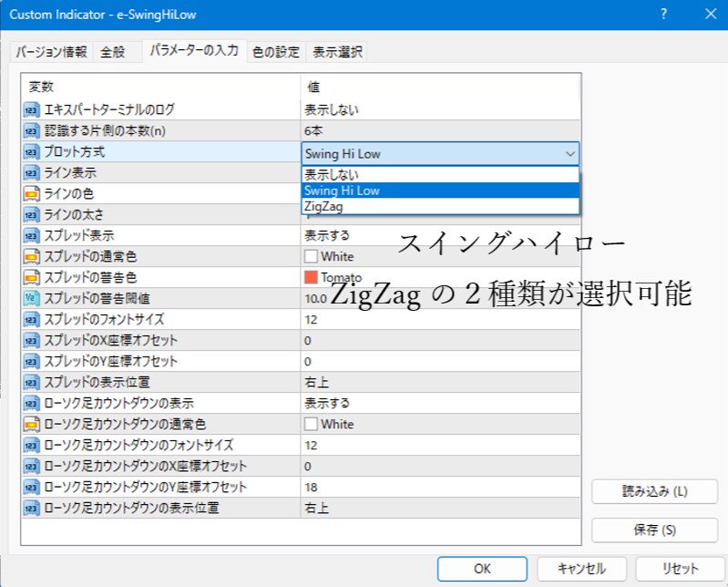The width and height of the screenshot is (728, 587).
Task: Edit the 6本 value cell
Action: pos(440,131)
